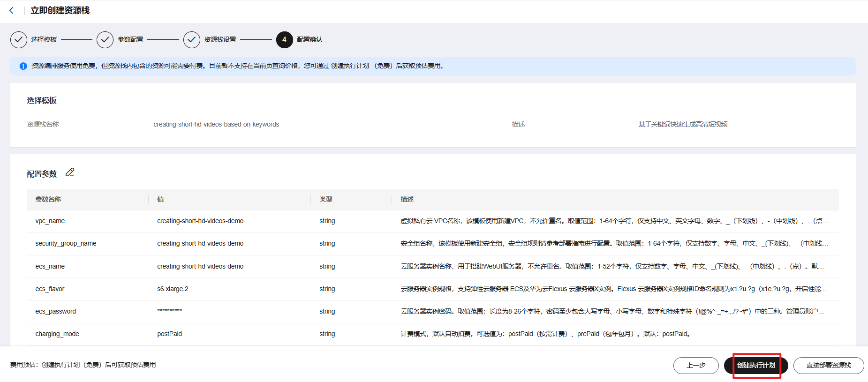Click the ecs_password description text

pos(612,312)
